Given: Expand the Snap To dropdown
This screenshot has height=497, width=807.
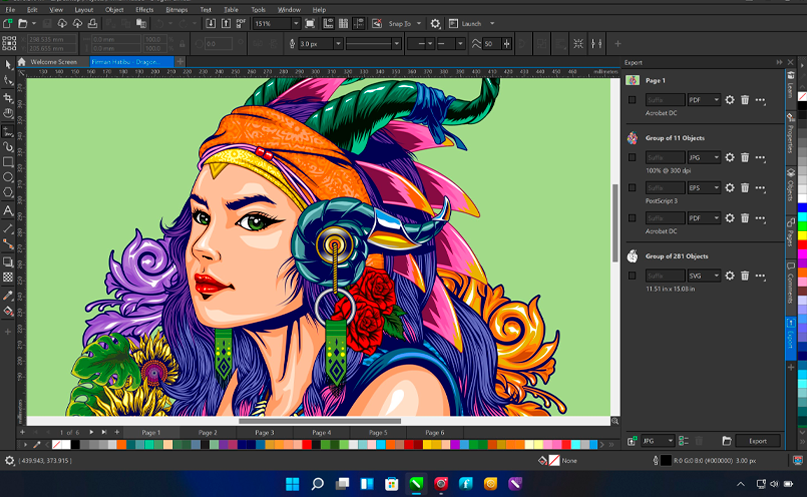Looking at the screenshot, I should (x=418, y=24).
